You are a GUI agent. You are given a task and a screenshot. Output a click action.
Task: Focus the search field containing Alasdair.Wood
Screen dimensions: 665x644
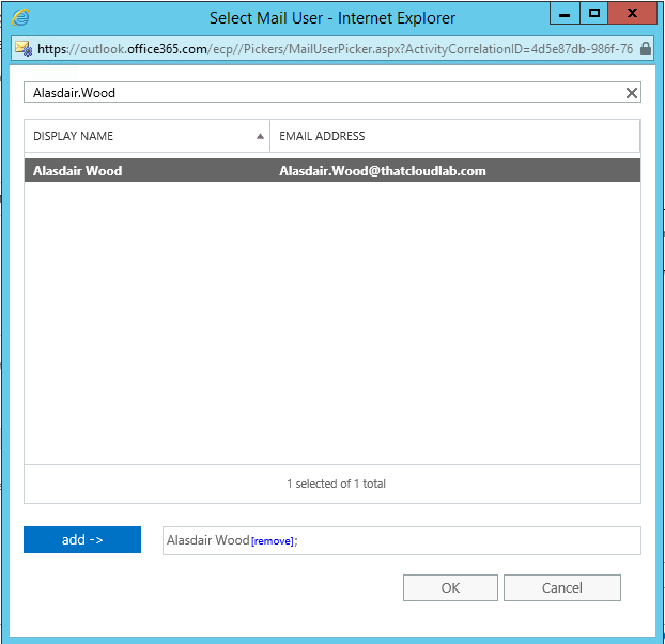click(321, 93)
